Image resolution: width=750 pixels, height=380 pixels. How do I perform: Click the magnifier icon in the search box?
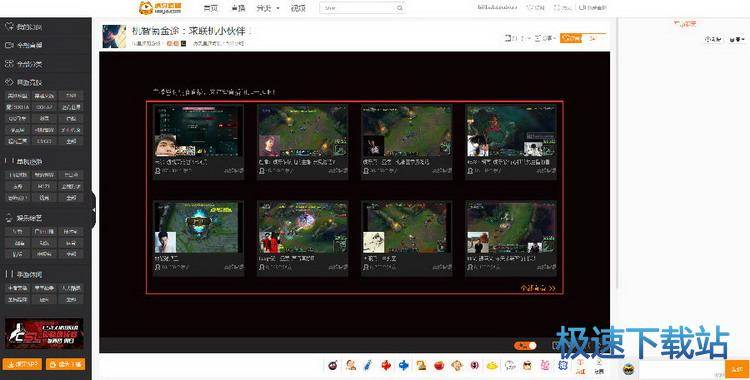point(400,8)
